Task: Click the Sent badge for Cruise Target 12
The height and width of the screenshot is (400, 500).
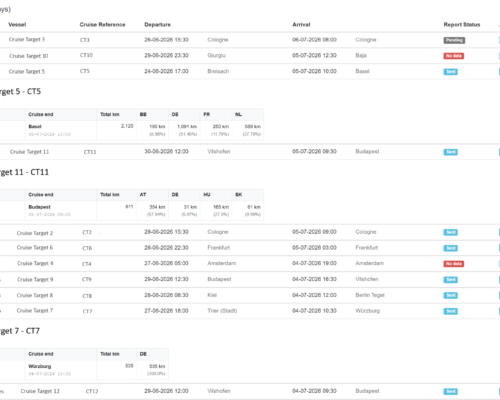Action: point(450,391)
